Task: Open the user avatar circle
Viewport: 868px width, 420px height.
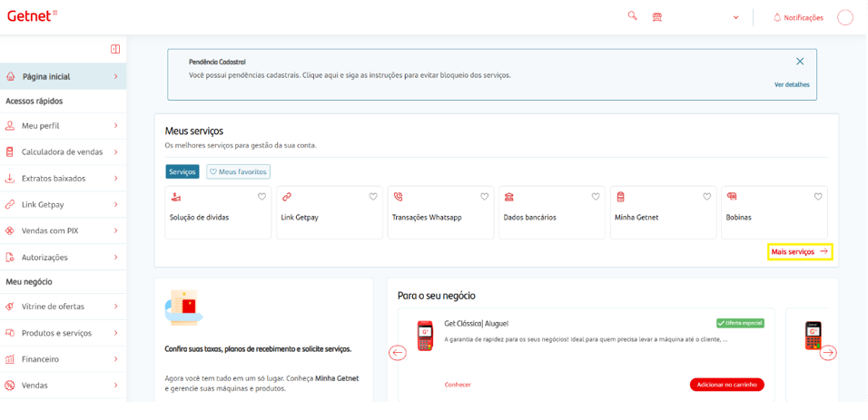Action: [x=845, y=18]
